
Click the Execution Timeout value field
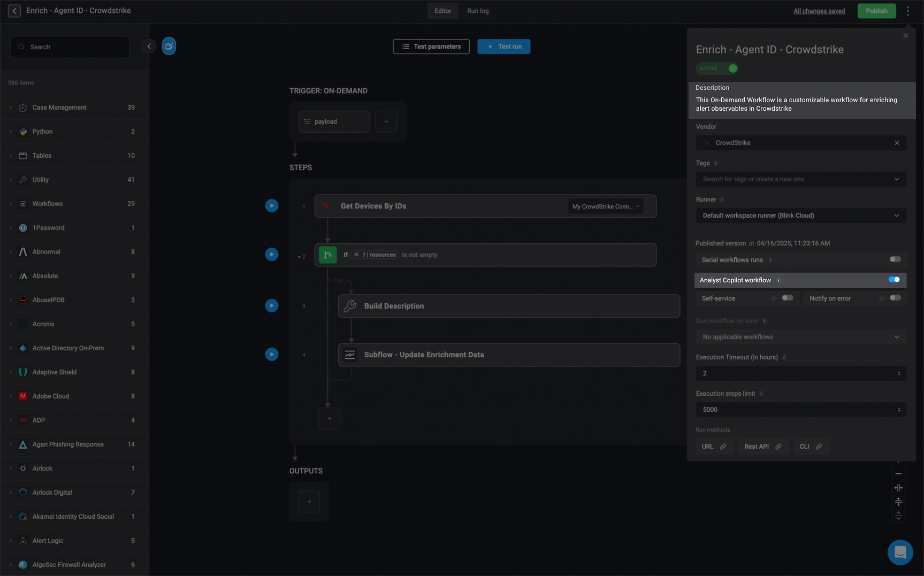[x=801, y=373]
